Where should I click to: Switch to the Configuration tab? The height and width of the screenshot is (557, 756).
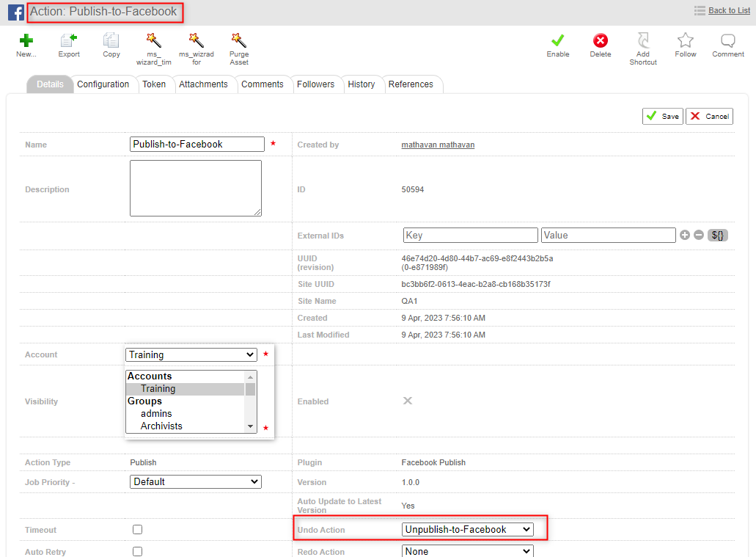pyautogui.click(x=103, y=84)
